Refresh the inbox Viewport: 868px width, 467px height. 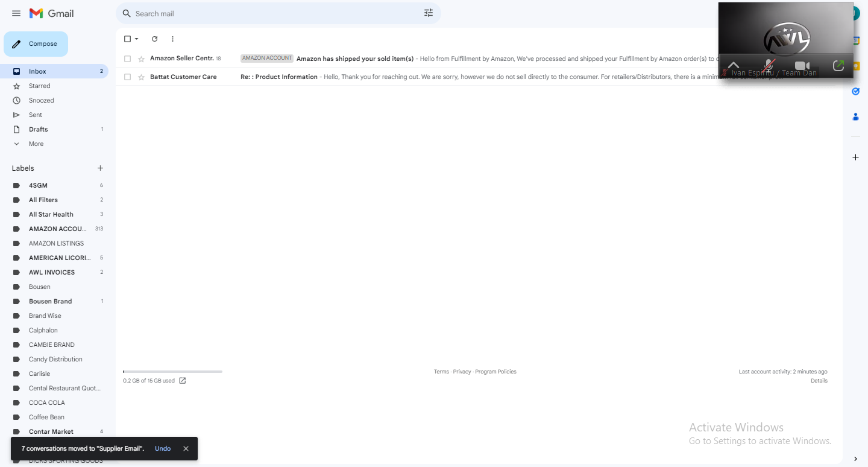(154, 39)
